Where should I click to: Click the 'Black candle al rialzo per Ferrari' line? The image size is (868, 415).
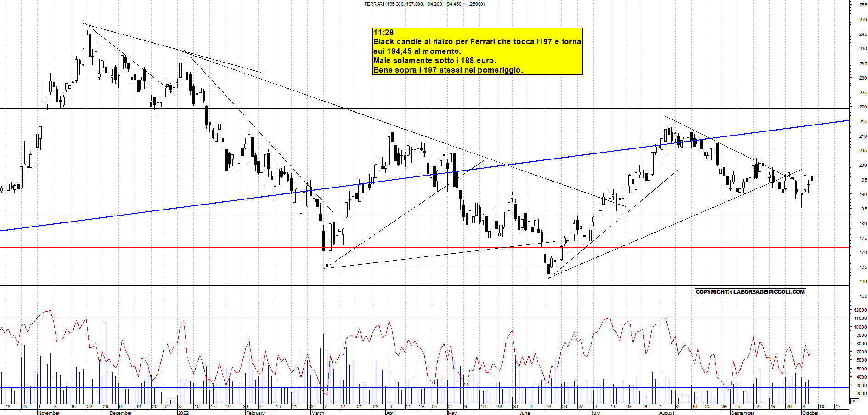click(x=477, y=41)
